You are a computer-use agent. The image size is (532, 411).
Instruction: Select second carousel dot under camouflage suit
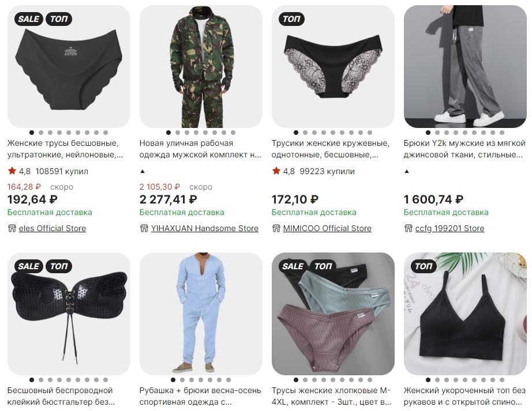pos(178,133)
